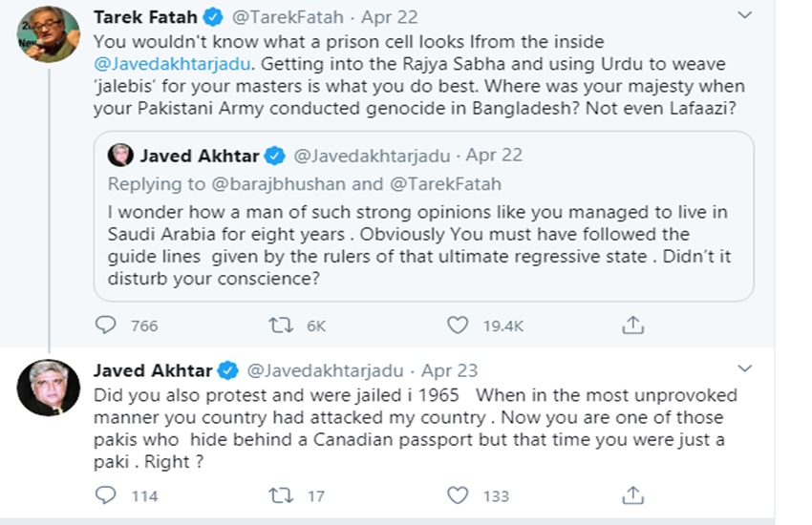Viewport: 812px width, 525px height.
Task: Open the Apr 23 timestamp of Javed's reply
Action: (449, 370)
